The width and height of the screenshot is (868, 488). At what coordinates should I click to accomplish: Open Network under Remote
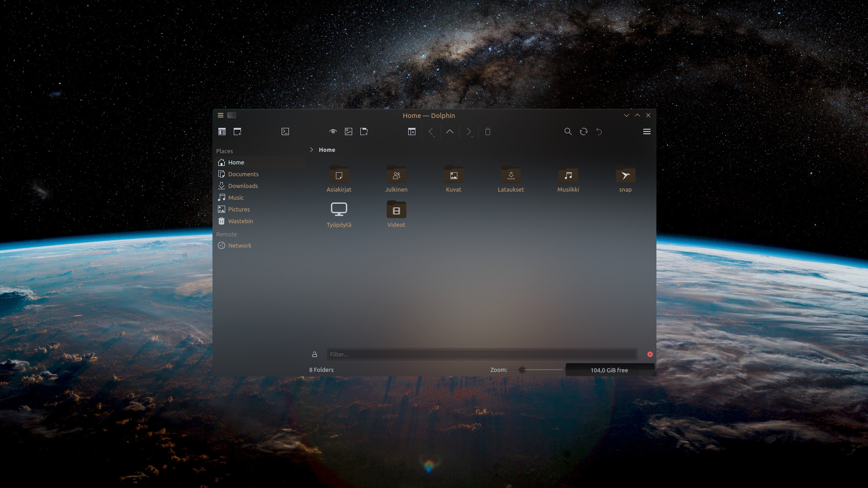pos(260,245)
